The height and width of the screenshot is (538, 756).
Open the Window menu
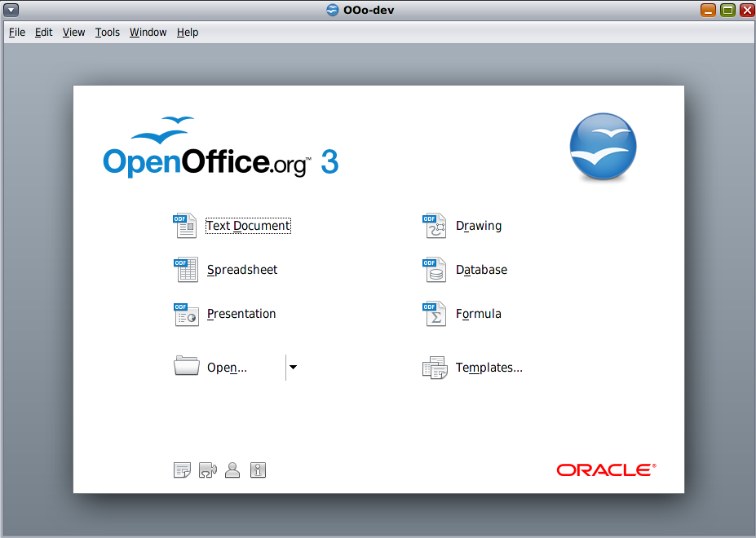[148, 33]
